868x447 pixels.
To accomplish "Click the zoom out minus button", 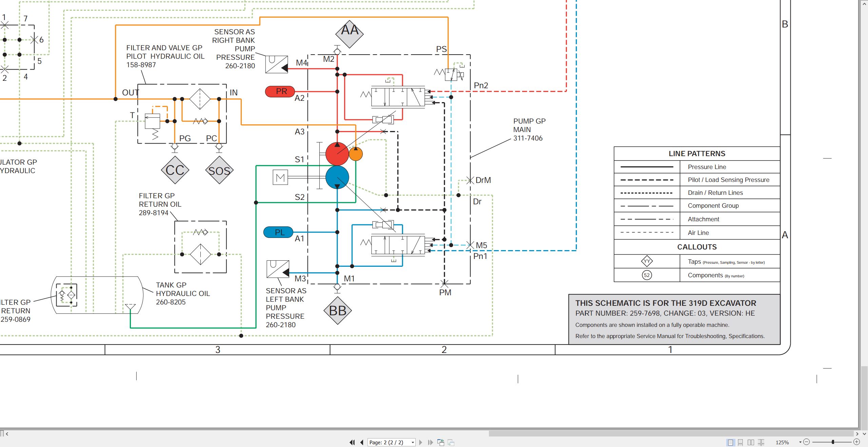I will 807,442.
